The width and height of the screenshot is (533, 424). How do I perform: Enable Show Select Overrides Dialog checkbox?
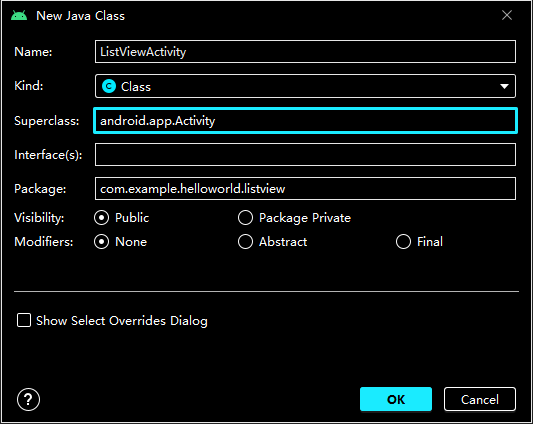(x=24, y=320)
